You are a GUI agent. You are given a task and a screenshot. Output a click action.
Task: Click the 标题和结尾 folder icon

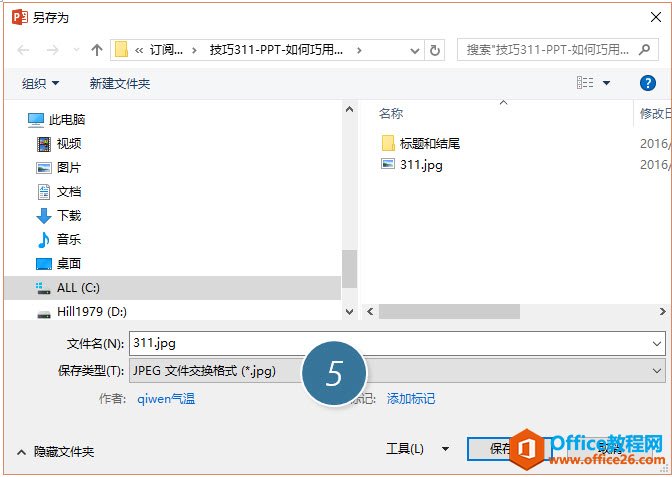[387, 143]
